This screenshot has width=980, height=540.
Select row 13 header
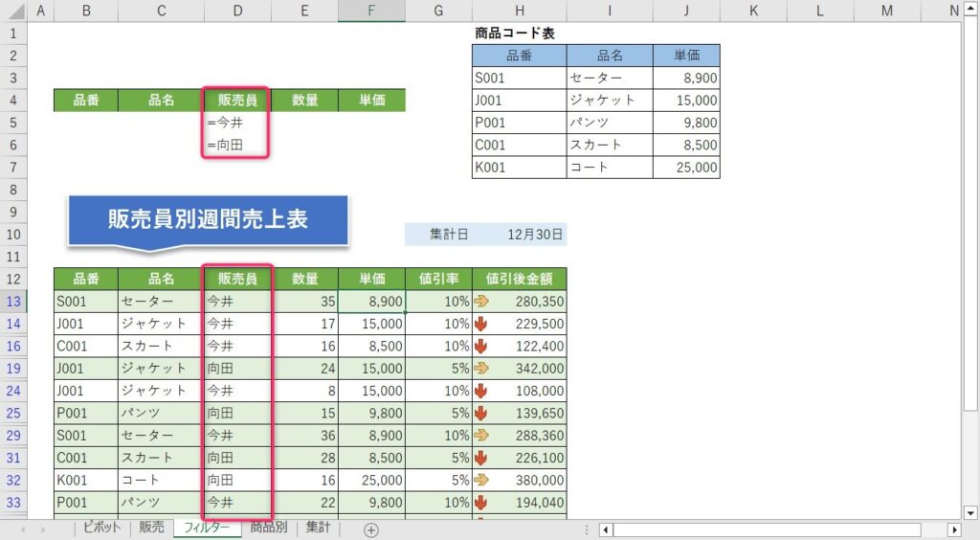13,301
